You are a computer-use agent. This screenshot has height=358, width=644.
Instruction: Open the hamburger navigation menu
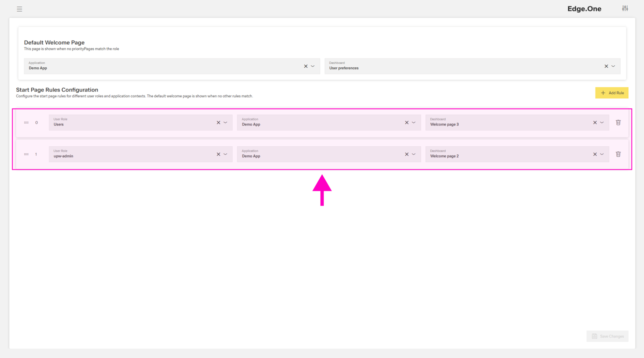click(x=19, y=9)
